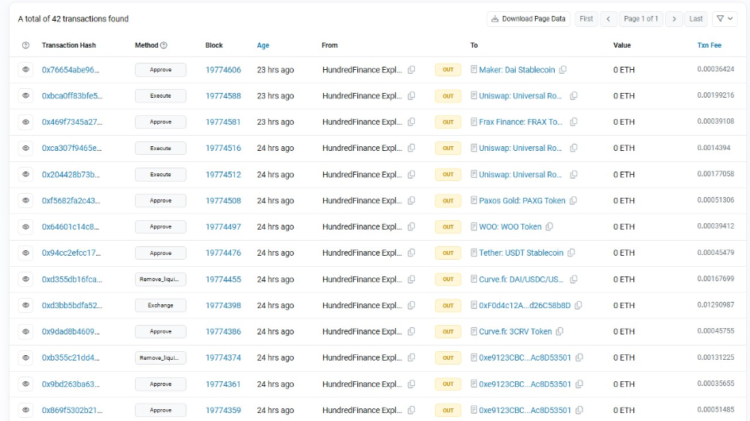This screenshot has width=750, height=421.
Task: Preview transaction 0xb355c21dd4 with eye icon
Action: (x=26, y=358)
